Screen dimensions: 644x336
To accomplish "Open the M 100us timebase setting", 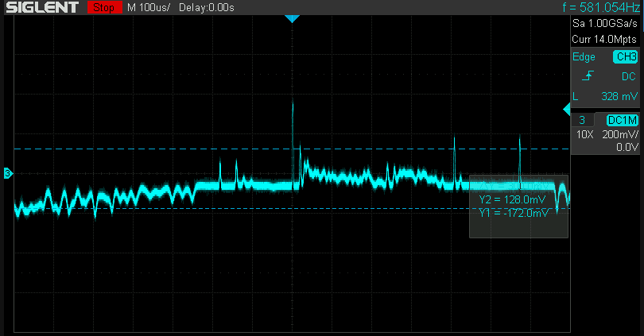I will tap(149, 8).
